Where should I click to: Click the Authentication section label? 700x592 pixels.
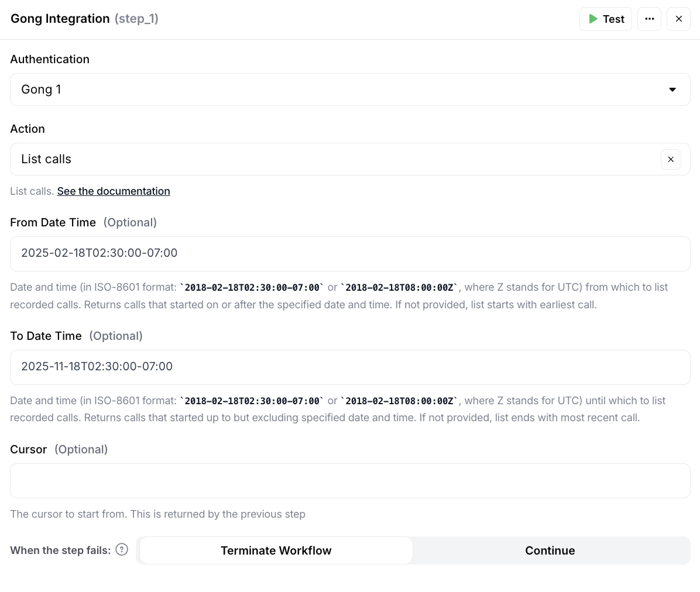coord(50,59)
